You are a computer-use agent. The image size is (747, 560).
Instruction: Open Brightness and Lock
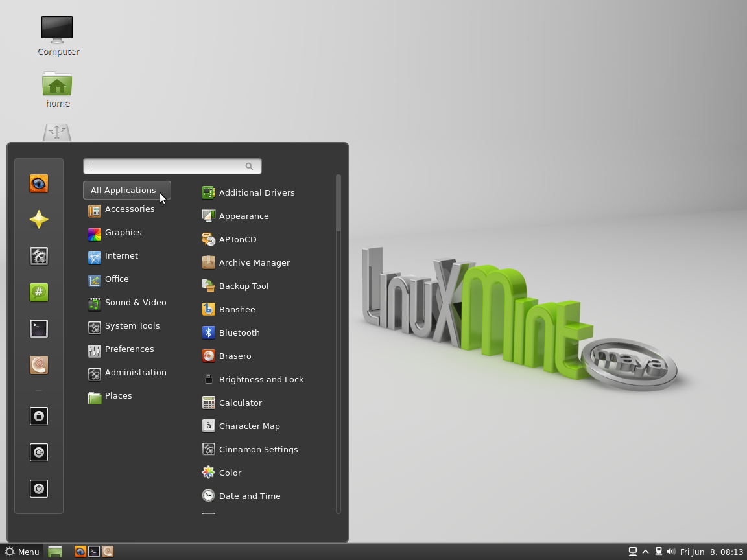252,380
